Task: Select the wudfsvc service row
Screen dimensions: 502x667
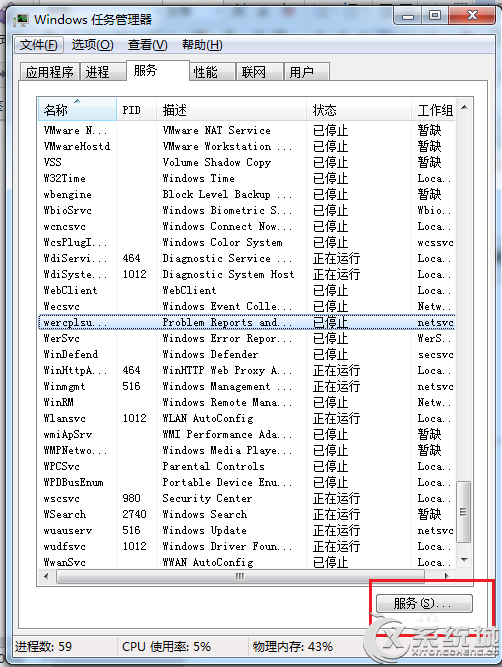Action: [246, 546]
